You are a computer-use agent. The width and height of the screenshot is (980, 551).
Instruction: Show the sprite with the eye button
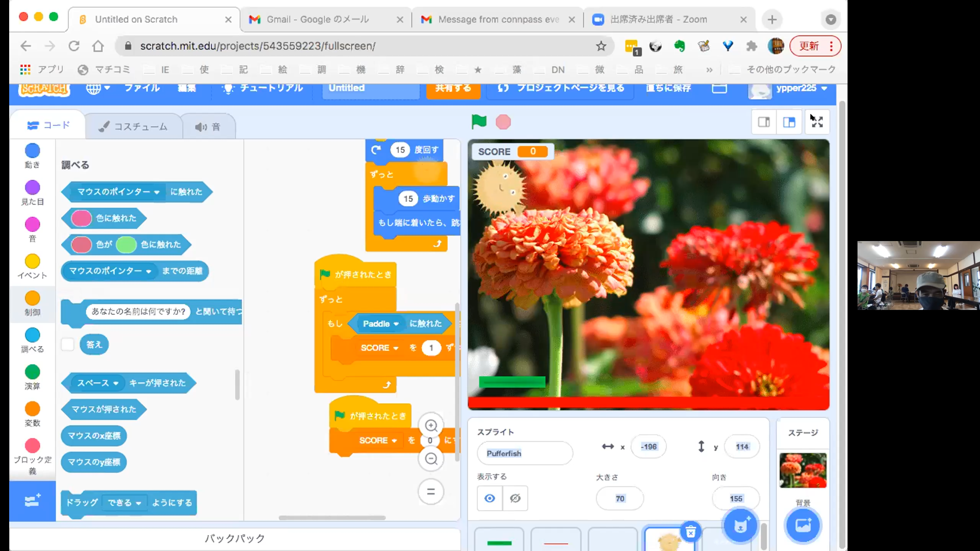(x=490, y=498)
